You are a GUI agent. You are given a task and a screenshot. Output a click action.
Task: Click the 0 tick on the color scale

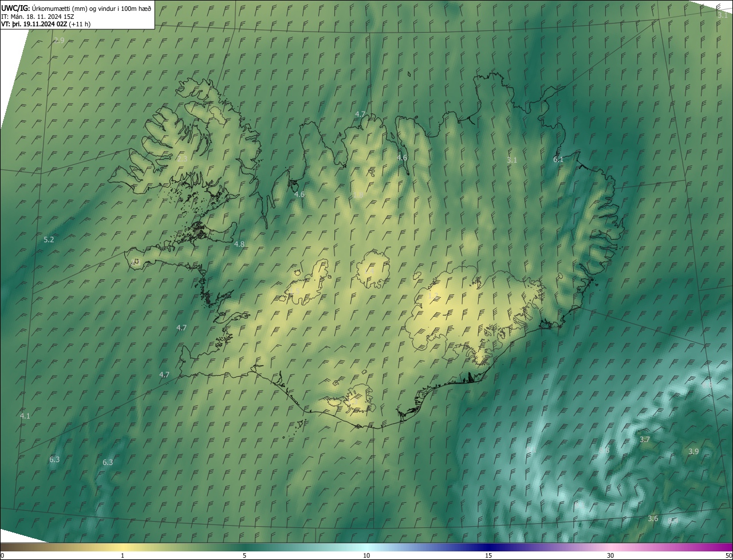coord(2,555)
